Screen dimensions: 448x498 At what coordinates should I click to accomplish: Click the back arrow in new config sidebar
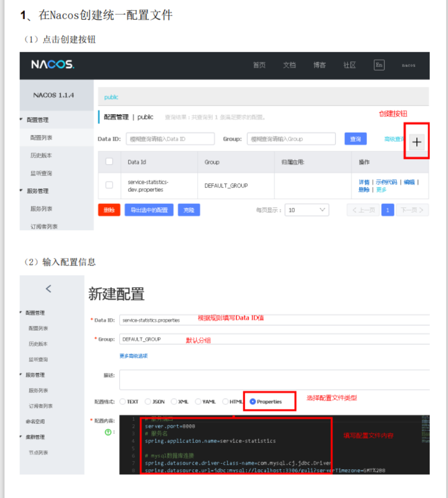[49, 289]
